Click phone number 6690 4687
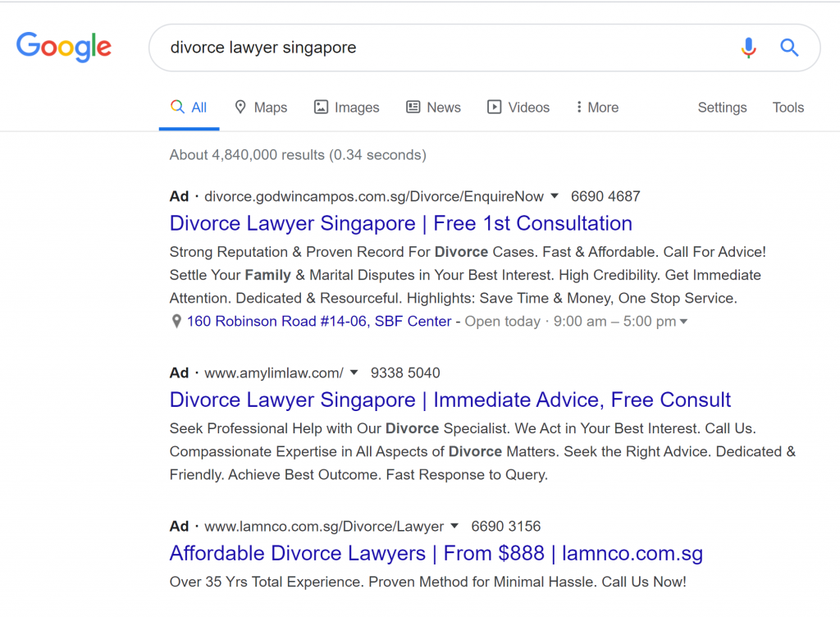Image resolution: width=840 pixels, height=617 pixels. point(605,197)
